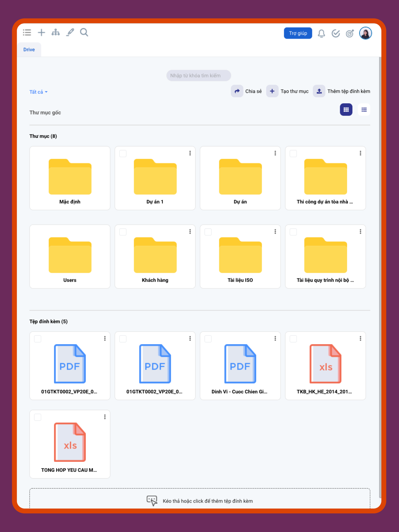Open more options for Dinh Vi PDF
The width and height of the screenshot is (399, 532).
pos(275,338)
